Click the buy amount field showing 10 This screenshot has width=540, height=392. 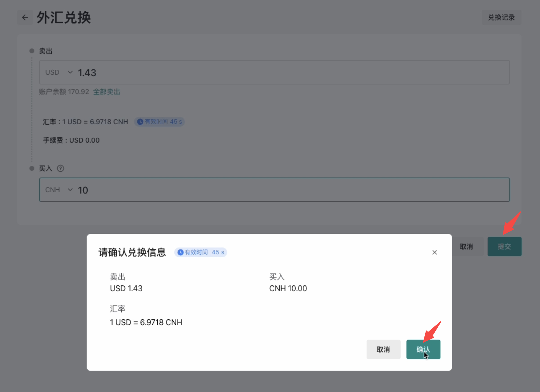click(290, 190)
